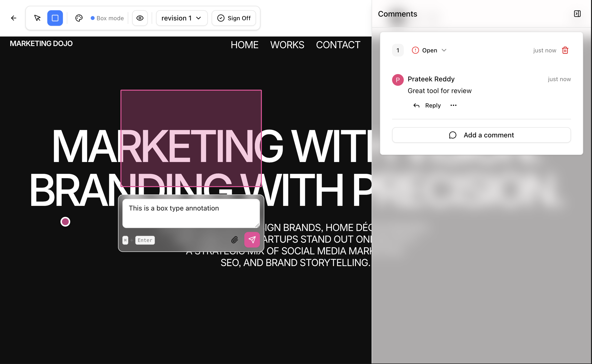Collapse the Comments panel
This screenshot has height=364, width=592.
click(577, 14)
